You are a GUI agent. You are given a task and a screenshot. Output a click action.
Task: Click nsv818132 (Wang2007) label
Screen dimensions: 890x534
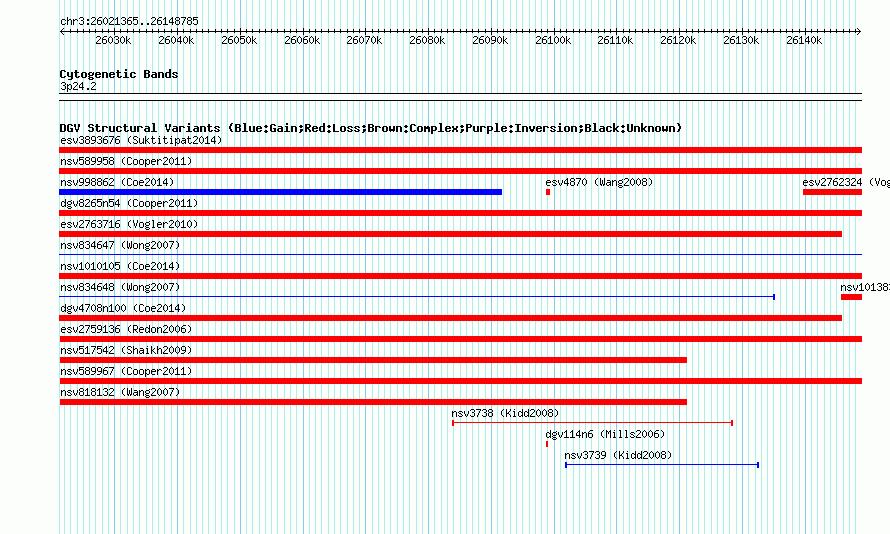(x=120, y=392)
